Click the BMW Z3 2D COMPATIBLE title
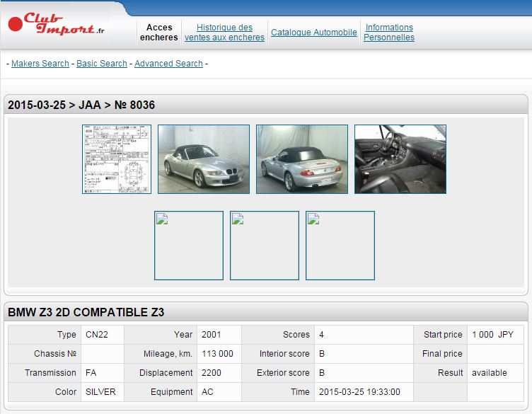Image resolution: width=532 pixels, height=414 pixels. click(86, 312)
